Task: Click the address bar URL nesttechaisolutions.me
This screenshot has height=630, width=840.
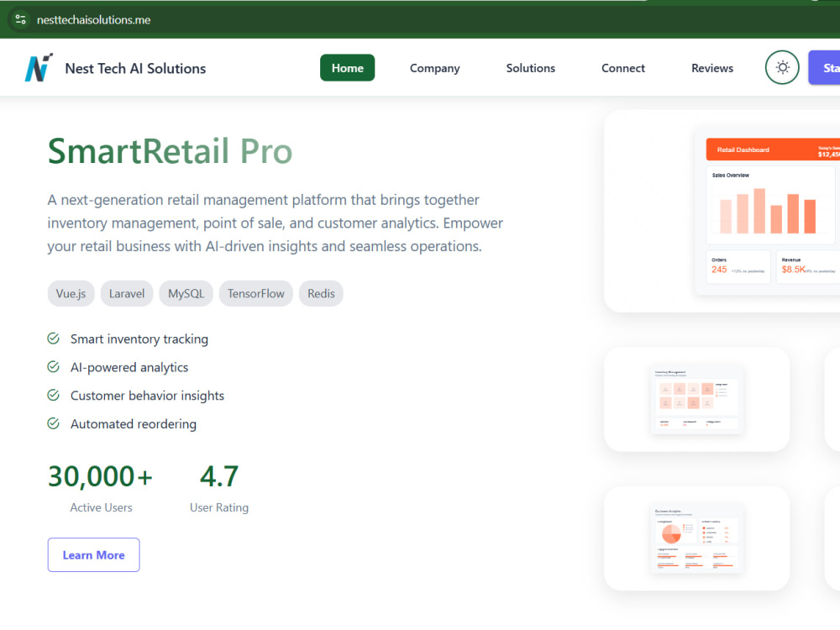Action: 94,20
